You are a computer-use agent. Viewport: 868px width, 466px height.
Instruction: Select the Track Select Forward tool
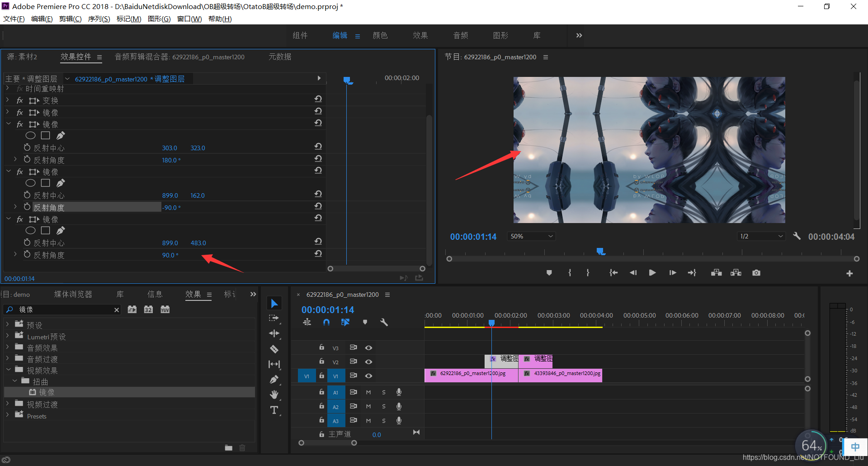[x=274, y=319]
